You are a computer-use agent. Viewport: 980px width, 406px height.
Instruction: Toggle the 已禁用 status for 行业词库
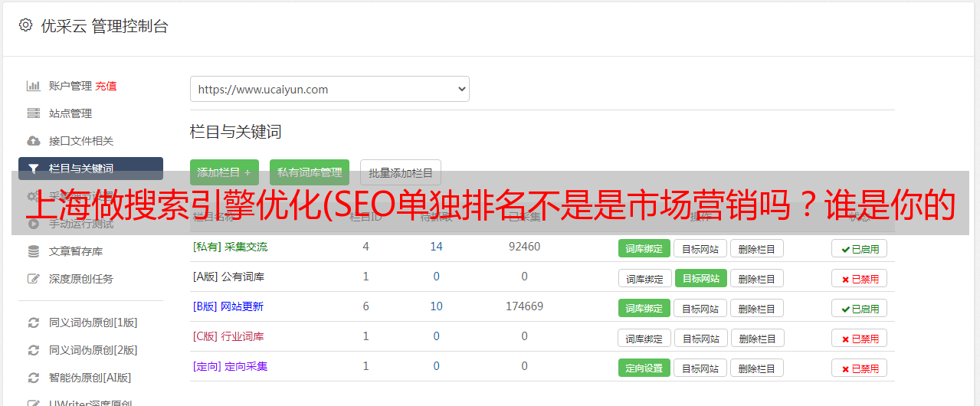point(859,338)
